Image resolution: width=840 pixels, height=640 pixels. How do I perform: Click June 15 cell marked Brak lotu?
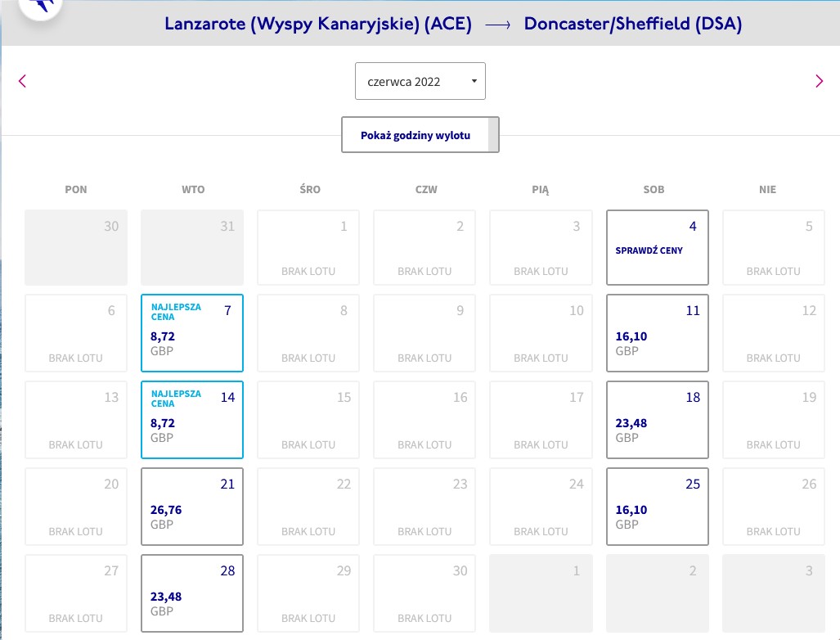tap(308, 420)
